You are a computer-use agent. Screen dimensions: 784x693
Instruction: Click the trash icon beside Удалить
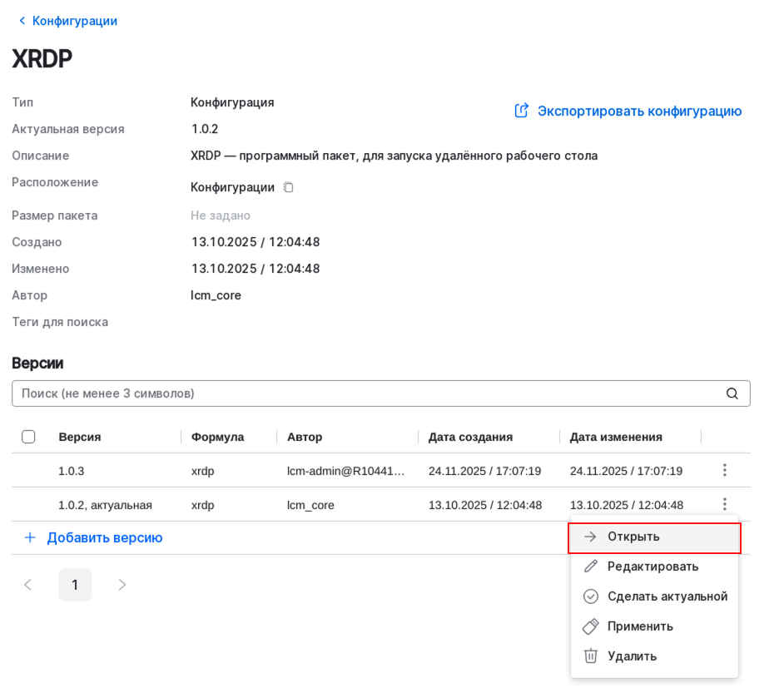click(591, 656)
